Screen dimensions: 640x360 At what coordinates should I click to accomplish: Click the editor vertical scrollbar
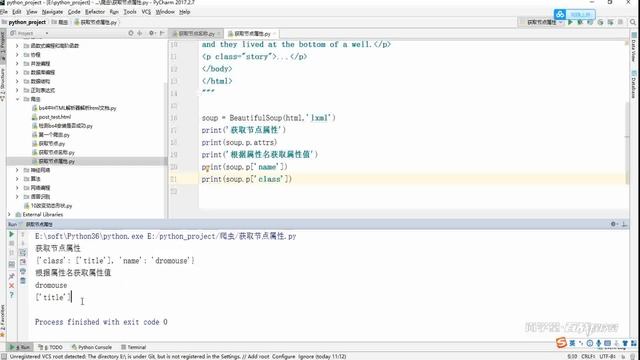tap(627, 143)
